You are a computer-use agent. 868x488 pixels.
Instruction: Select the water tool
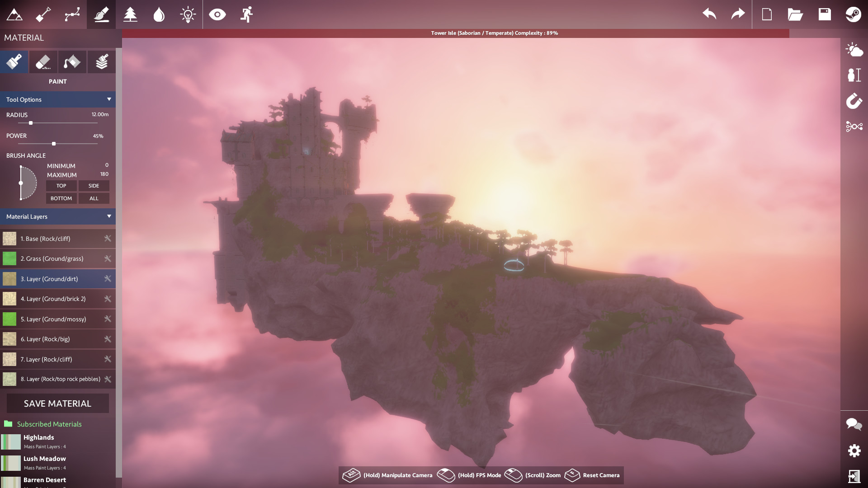tap(159, 14)
